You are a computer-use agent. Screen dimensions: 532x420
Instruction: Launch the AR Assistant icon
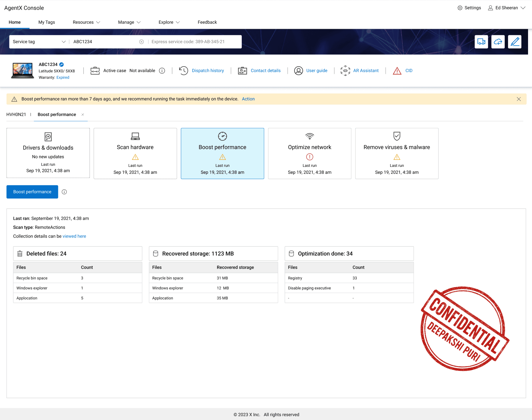(x=345, y=71)
